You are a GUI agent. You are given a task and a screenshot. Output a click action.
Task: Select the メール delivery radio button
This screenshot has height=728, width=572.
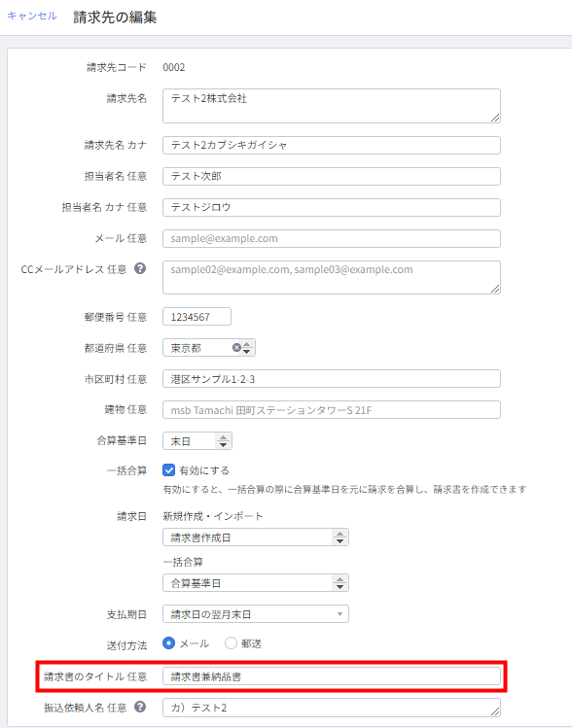coord(168,643)
